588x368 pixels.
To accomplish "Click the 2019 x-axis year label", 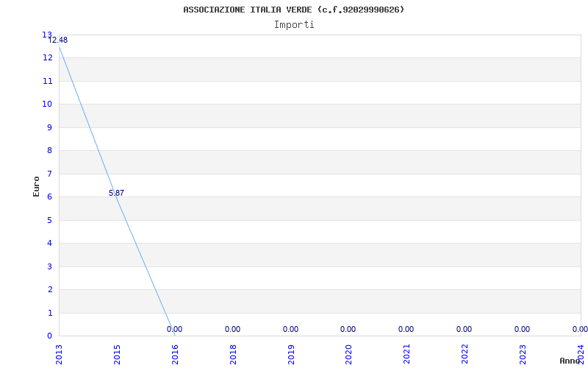I will click(x=291, y=355).
